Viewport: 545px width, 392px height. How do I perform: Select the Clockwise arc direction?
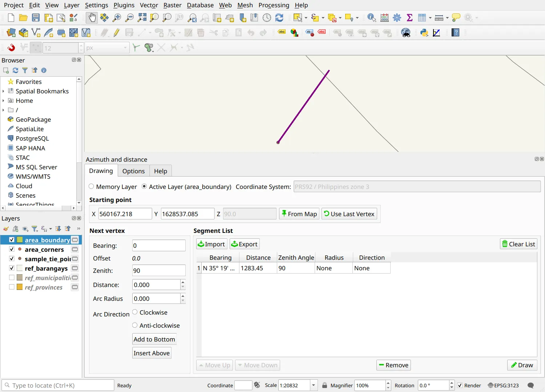[135, 312]
